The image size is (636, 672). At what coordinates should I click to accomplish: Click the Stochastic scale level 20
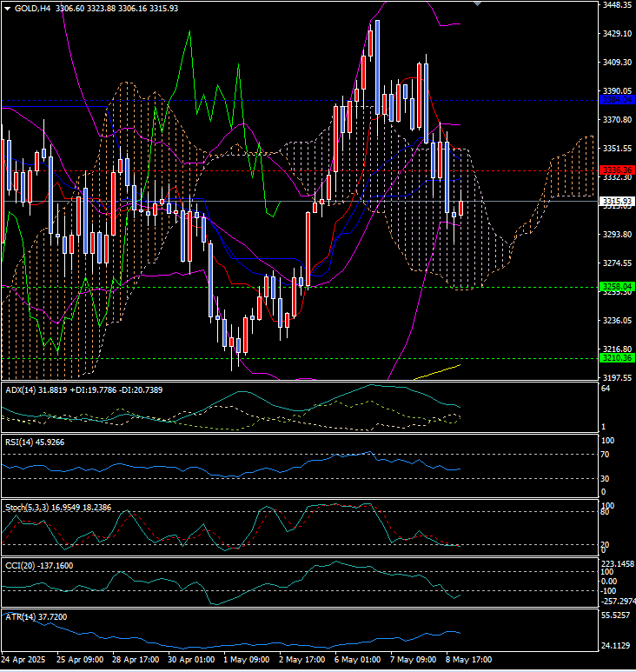[x=606, y=545]
